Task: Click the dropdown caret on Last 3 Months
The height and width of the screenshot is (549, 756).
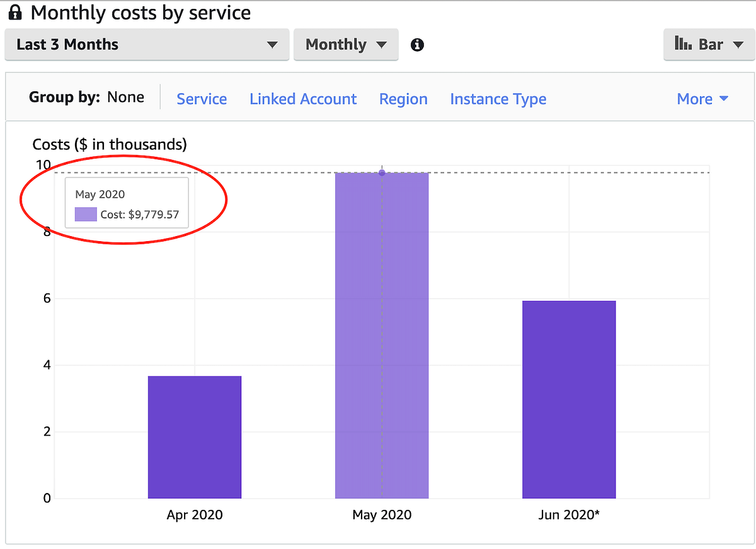Action: click(x=272, y=45)
